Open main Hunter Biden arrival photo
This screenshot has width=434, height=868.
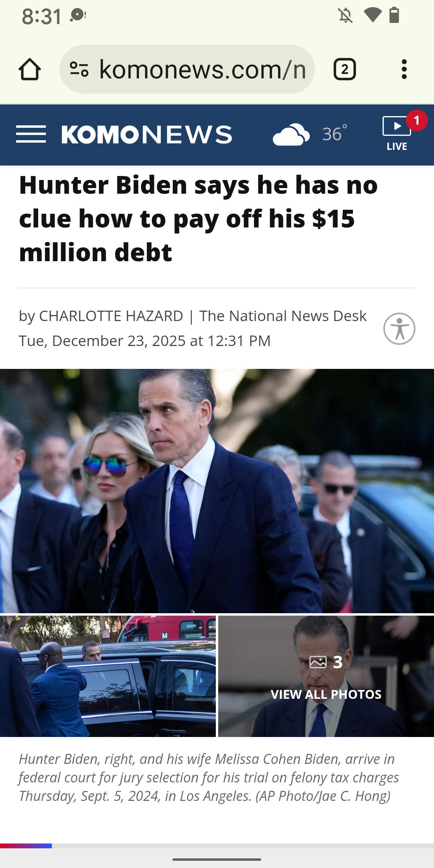[217, 491]
